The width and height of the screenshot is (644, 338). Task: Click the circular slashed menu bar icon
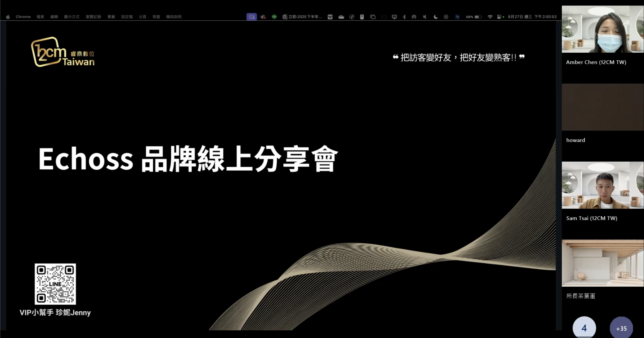click(x=352, y=17)
